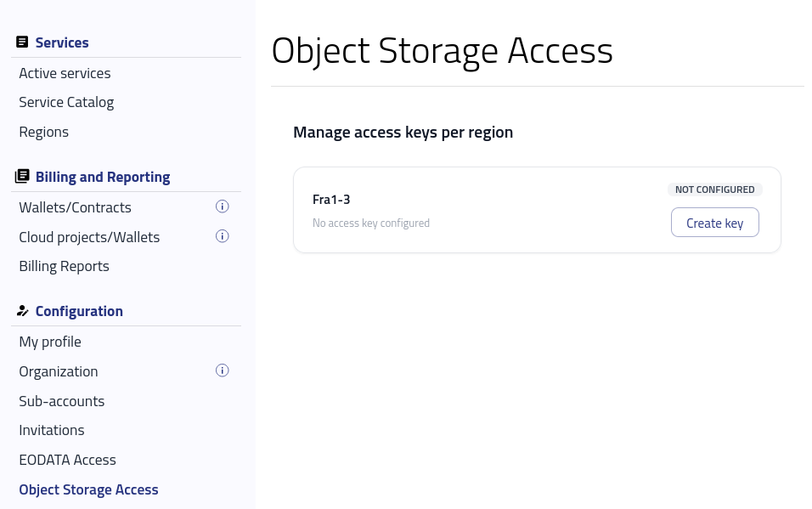Select Object Storage Access menu item
Image resolution: width=812 pixels, height=509 pixels.
(88, 489)
